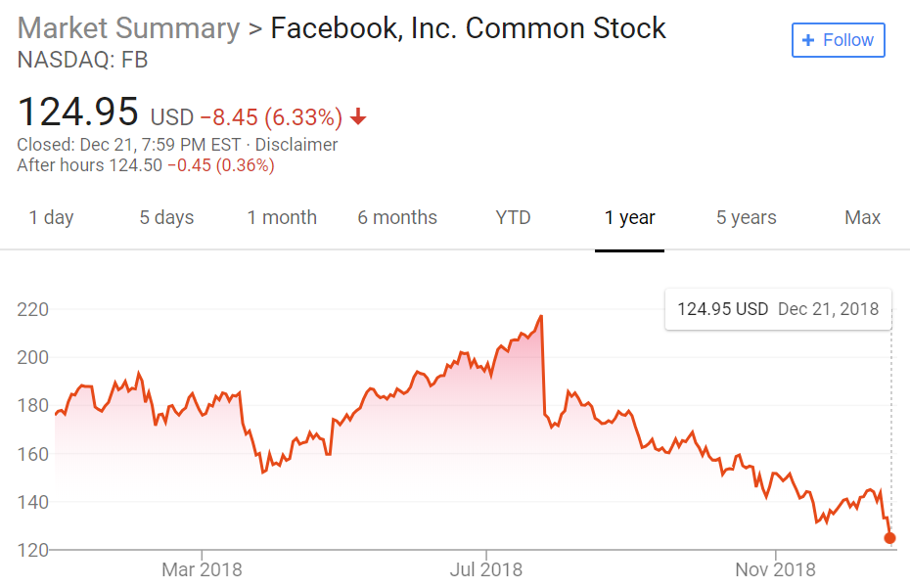Viewport: 910px width, 588px height.
Task: Select the 5 days range tab
Action: [x=166, y=217]
